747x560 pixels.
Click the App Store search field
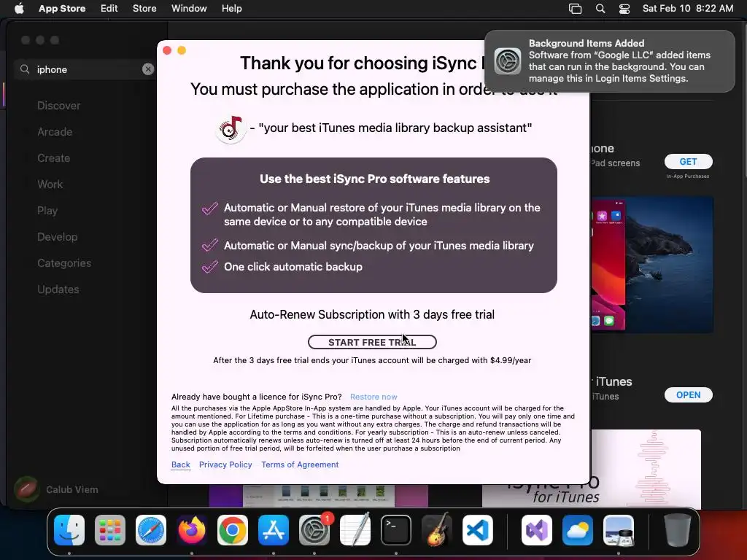tap(85, 69)
